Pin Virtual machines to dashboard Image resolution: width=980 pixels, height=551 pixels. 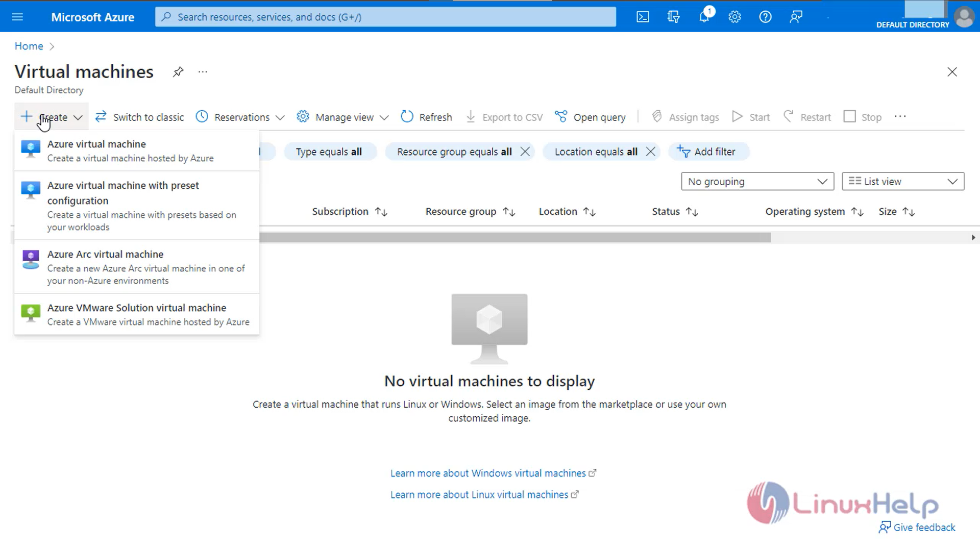pos(178,72)
